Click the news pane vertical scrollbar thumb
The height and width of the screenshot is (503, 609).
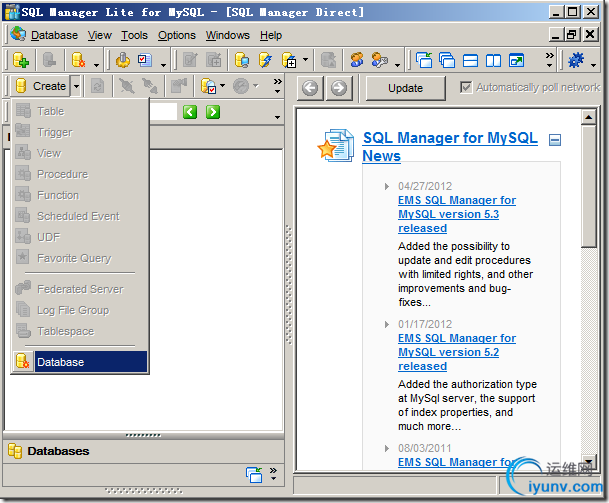coord(588,186)
